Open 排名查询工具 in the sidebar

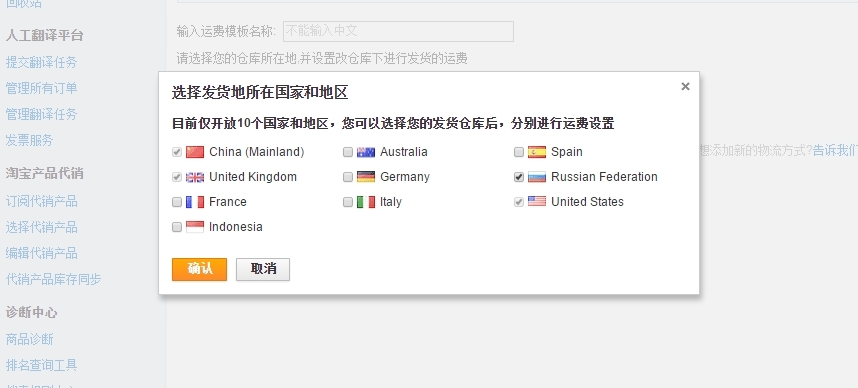(x=42, y=365)
